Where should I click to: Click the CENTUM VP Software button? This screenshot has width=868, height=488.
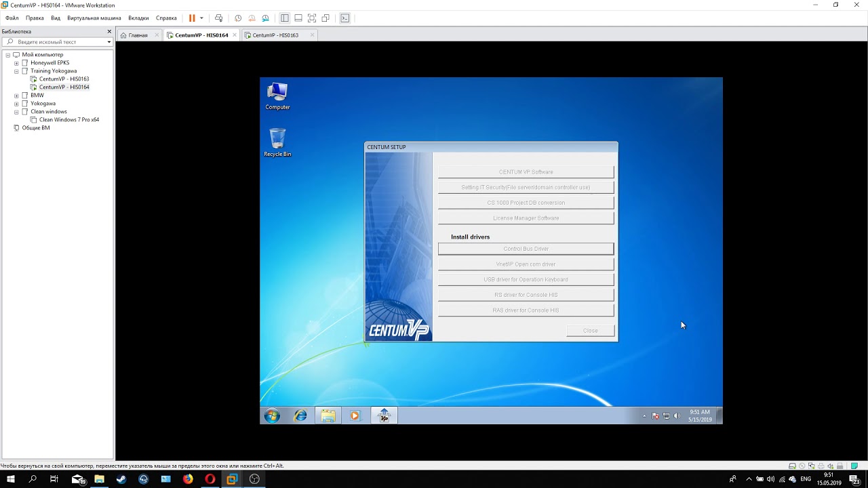click(x=526, y=172)
